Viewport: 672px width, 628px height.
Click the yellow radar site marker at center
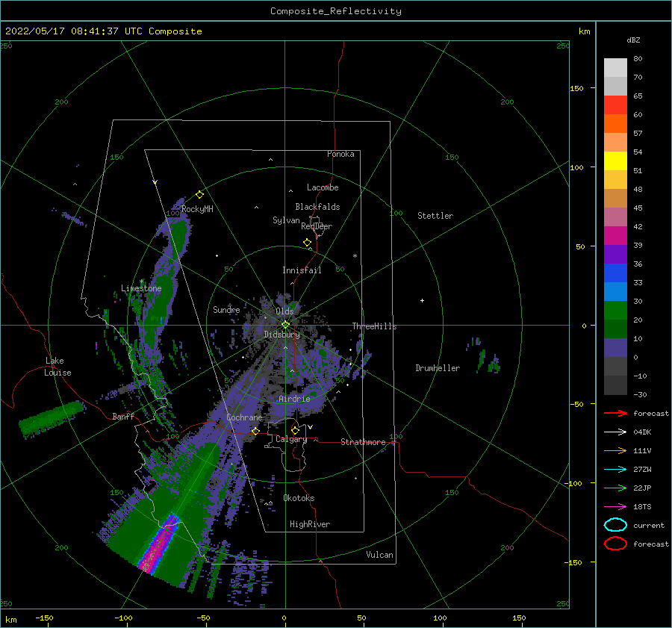[x=285, y=325]
